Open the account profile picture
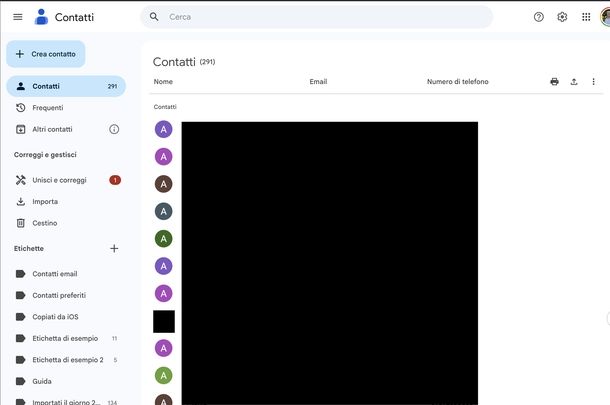This screenshot has height=405, width=610. pyautogui.click(x=605, y=17)
